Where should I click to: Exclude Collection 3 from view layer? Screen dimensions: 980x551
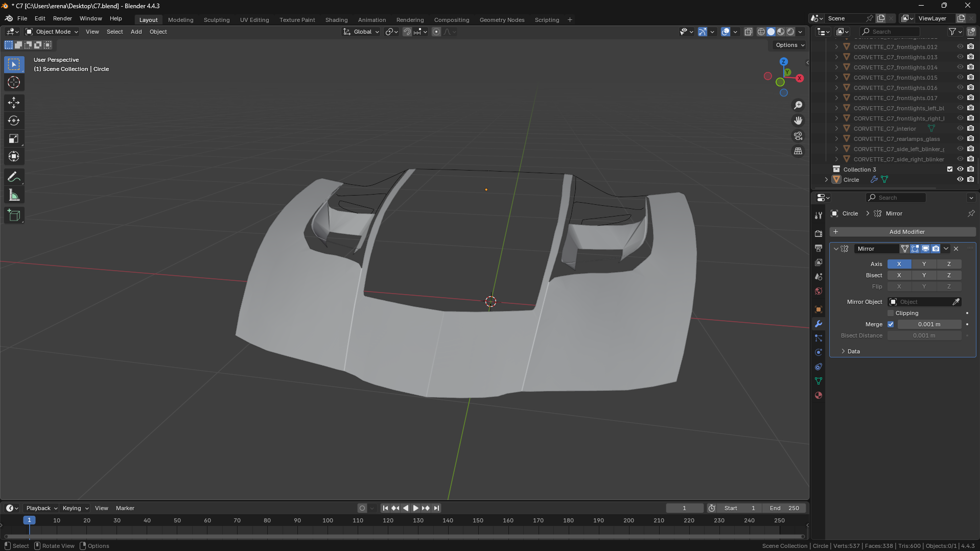[x=950, y=169]
